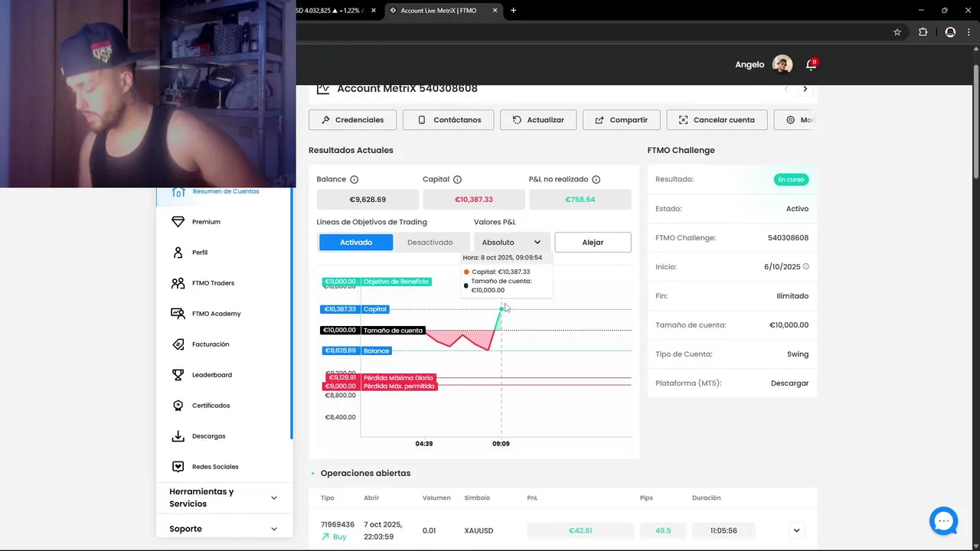Click the Descargas download icon
980x551 pixels.
[178, 436]
